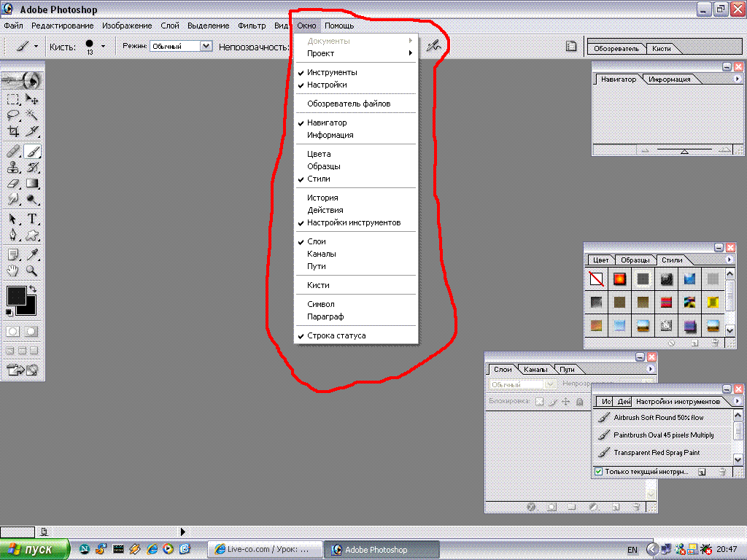This screenshot has height=560, width=747.
Task: Select the Crop tool in the toolbox
Action: coord(13,132)
